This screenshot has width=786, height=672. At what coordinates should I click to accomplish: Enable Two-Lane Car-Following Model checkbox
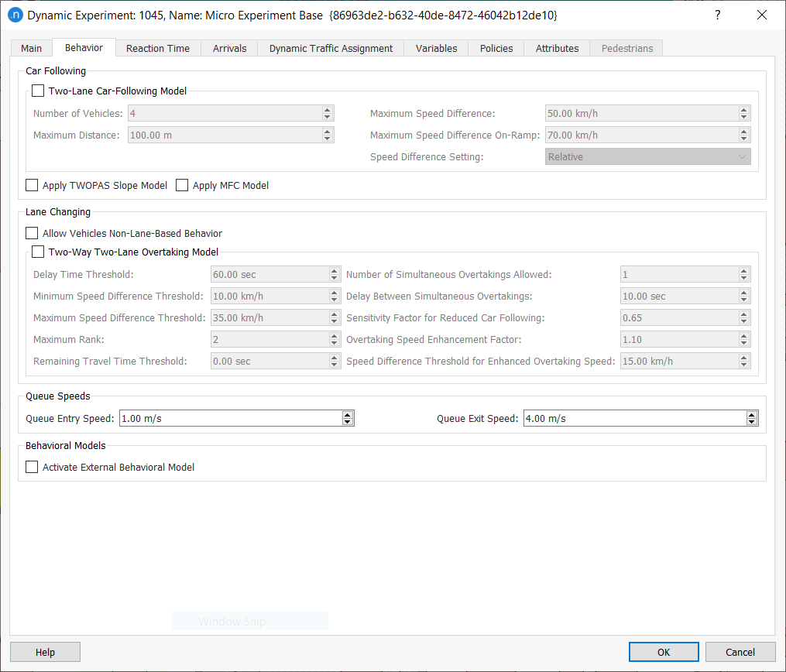[x=39, y=91]
